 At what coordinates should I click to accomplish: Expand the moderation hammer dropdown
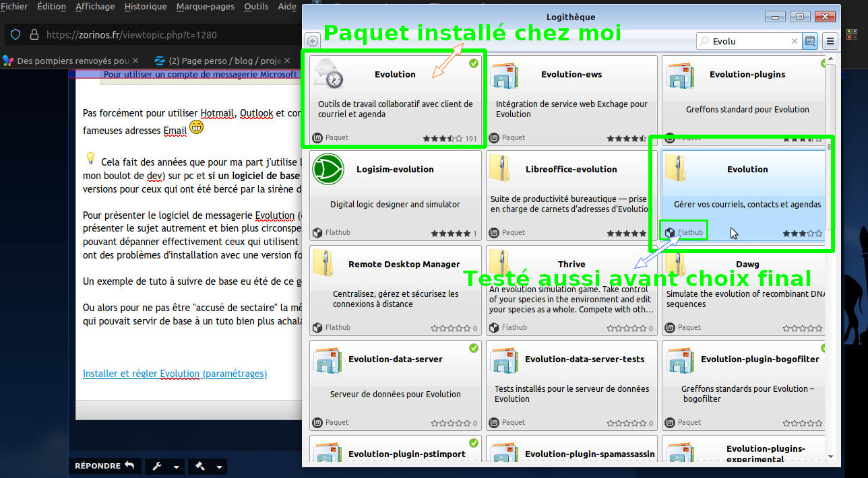click(x=208, y=466)
